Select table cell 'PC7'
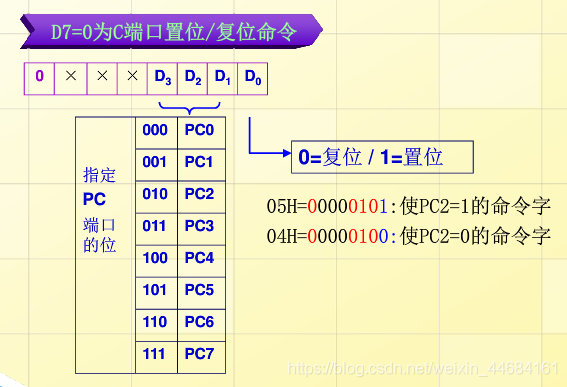 coord(201,357)
